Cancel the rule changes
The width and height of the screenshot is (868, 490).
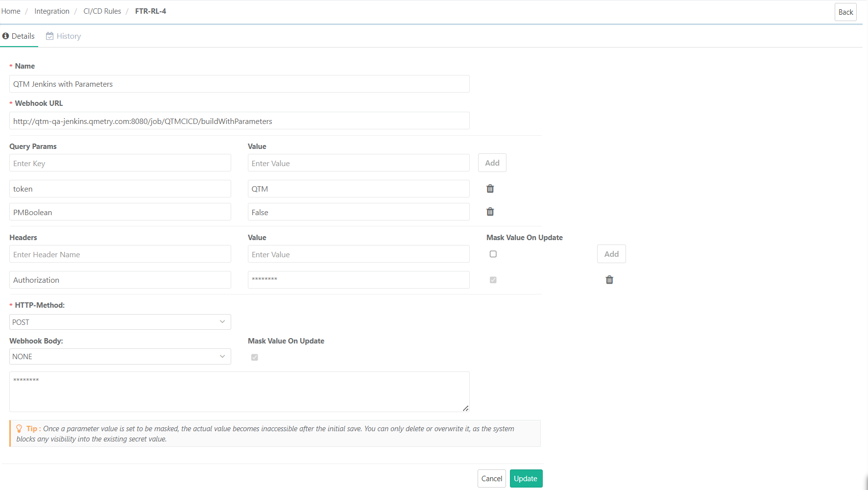click(491, 478)
